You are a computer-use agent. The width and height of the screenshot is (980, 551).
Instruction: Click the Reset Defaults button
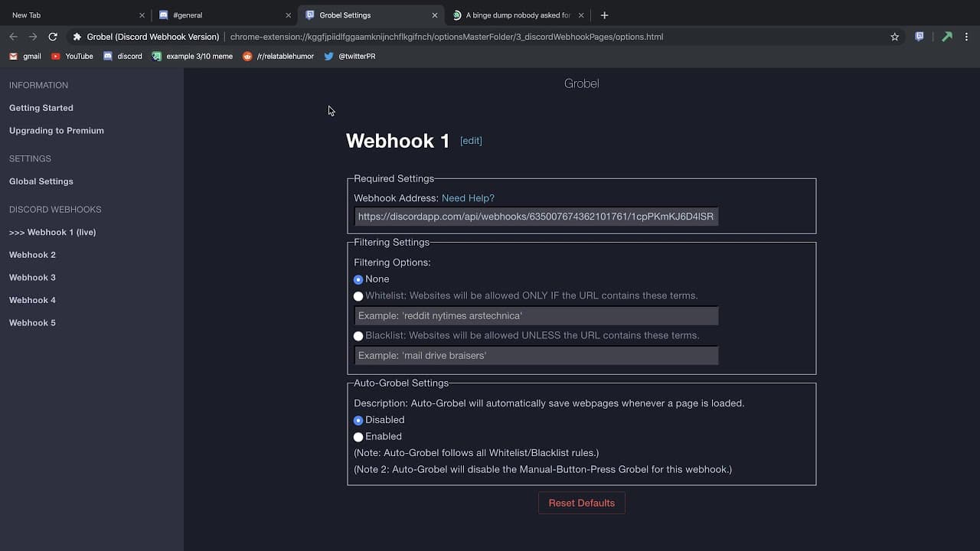pos(582,503)
